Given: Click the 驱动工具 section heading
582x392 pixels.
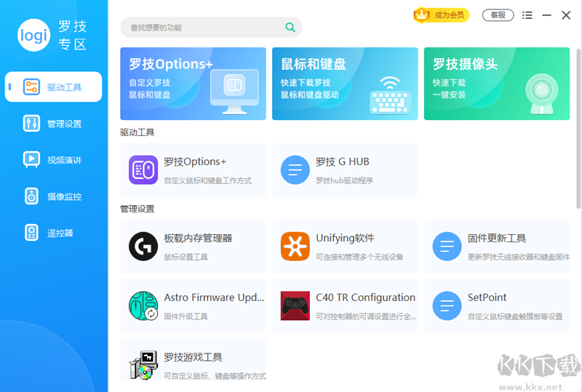Looking at the screenshot, I should 137,132.
